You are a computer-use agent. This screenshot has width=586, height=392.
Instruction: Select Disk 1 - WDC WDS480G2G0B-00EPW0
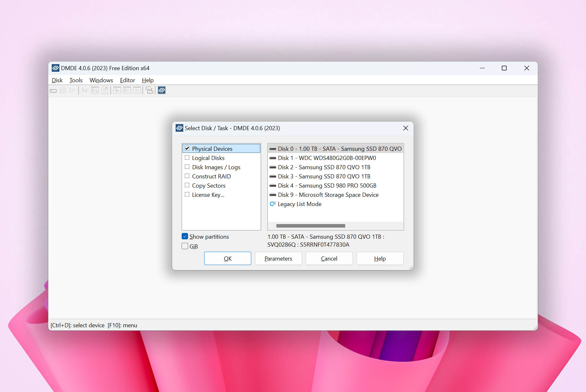pyautogui.click(x=336, y=158)
